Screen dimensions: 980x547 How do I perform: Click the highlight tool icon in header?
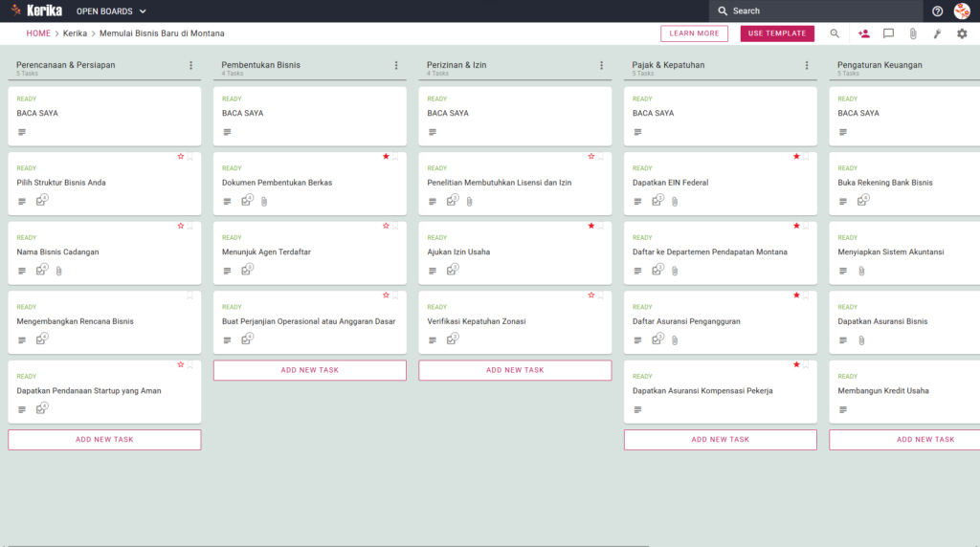938,33
